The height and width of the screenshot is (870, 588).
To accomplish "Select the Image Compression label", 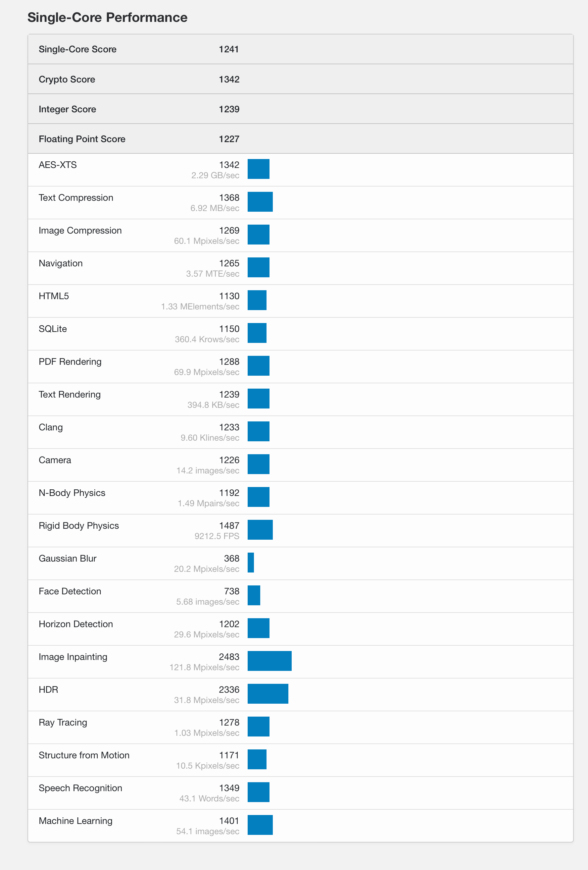I will (x=80, y=230).
